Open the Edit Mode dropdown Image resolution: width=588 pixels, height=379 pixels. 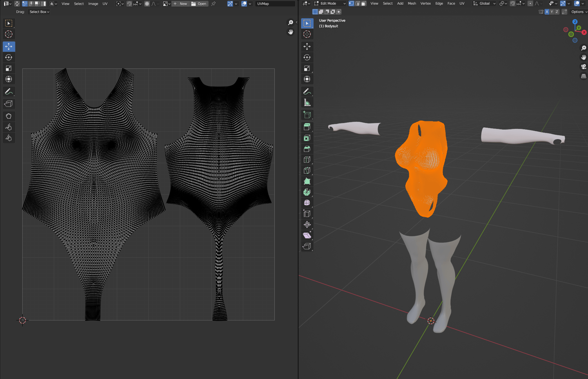coord(329,4)
